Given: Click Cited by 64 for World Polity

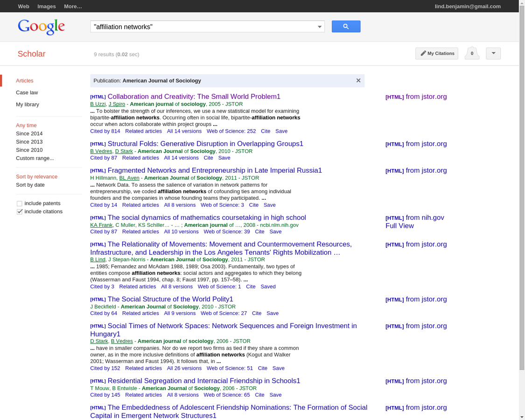Looking at the screenshot, I should 104,314.
